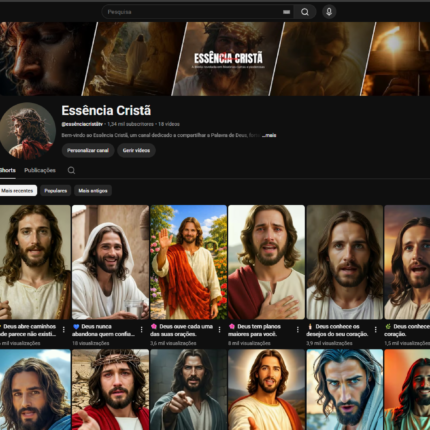Switch to the Publicações tab
This screenshot has height=430, width=430.
(40, 170)
